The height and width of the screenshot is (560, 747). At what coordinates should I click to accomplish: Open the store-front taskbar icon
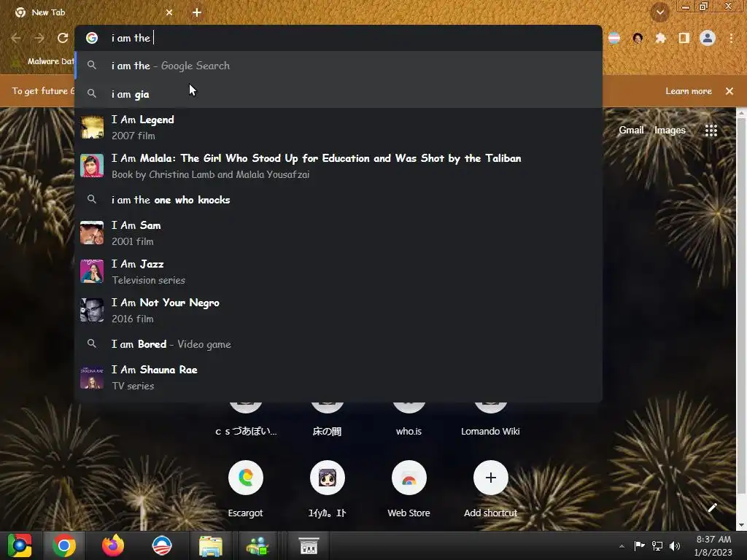pos(309,545)
